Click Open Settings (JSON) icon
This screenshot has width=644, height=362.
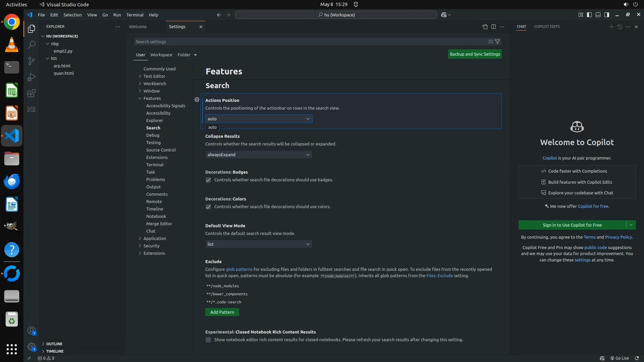485,26
